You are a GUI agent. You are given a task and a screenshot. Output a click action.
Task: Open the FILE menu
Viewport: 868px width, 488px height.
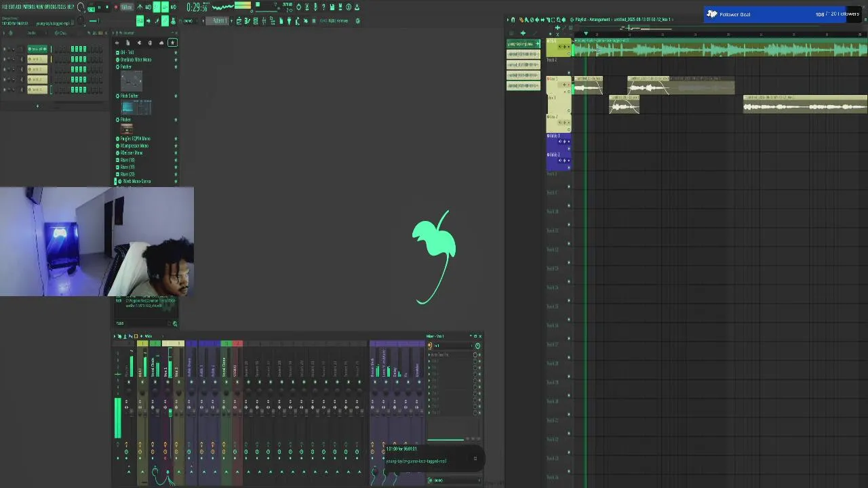click(5, 7)
